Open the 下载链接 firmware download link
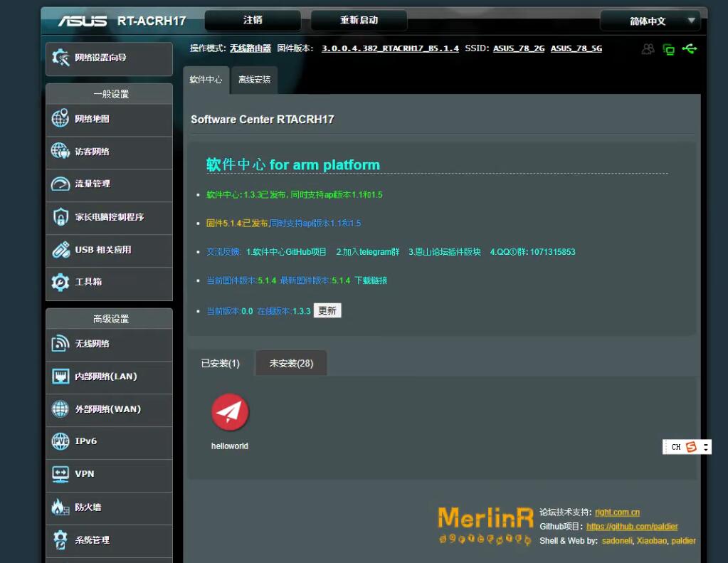This screenshot has height=563, width=728. point(371,280)
